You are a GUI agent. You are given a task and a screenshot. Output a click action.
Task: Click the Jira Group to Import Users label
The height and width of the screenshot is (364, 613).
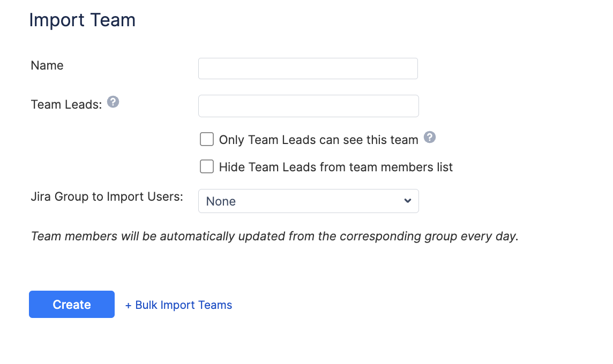(107, 196)
